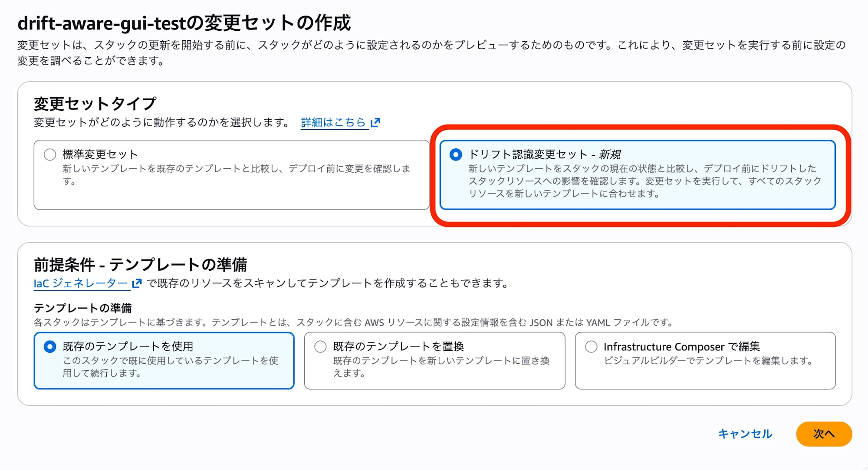Click the external link icon beside 詳細はこちら

[x=375, y=122]
